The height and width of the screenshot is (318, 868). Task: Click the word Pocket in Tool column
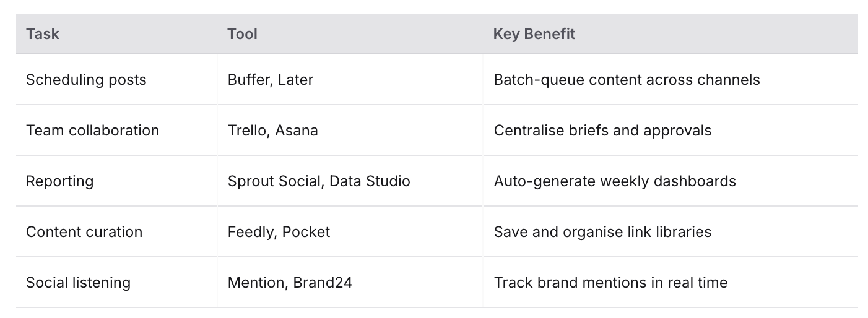(306, 232)
